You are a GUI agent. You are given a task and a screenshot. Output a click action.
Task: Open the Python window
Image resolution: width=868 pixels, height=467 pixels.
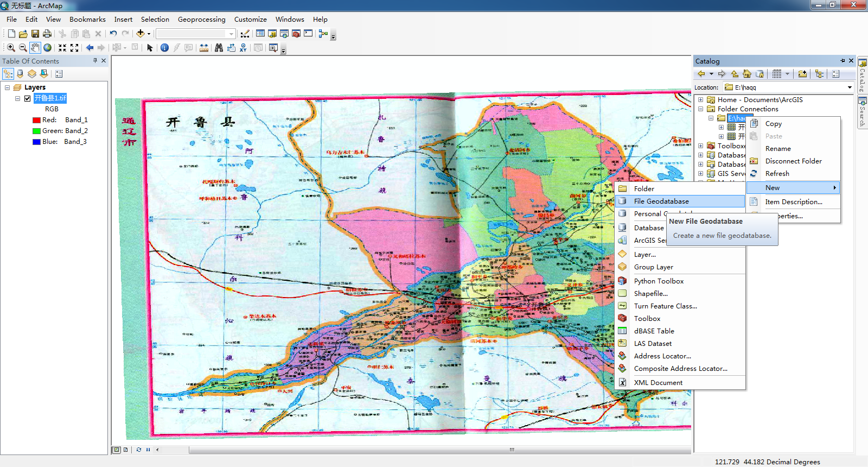coord(308,34)
